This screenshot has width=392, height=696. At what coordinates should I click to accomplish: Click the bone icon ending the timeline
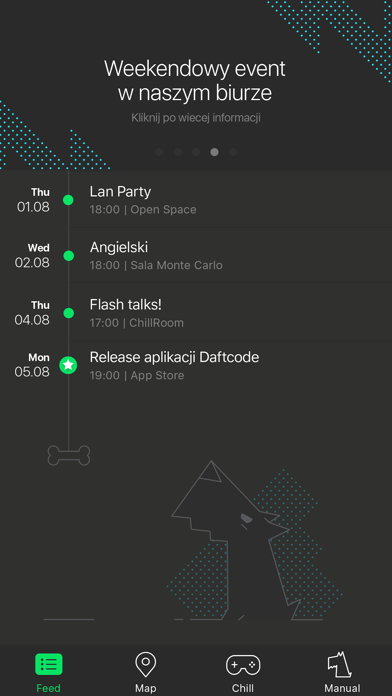pos(69,455)
